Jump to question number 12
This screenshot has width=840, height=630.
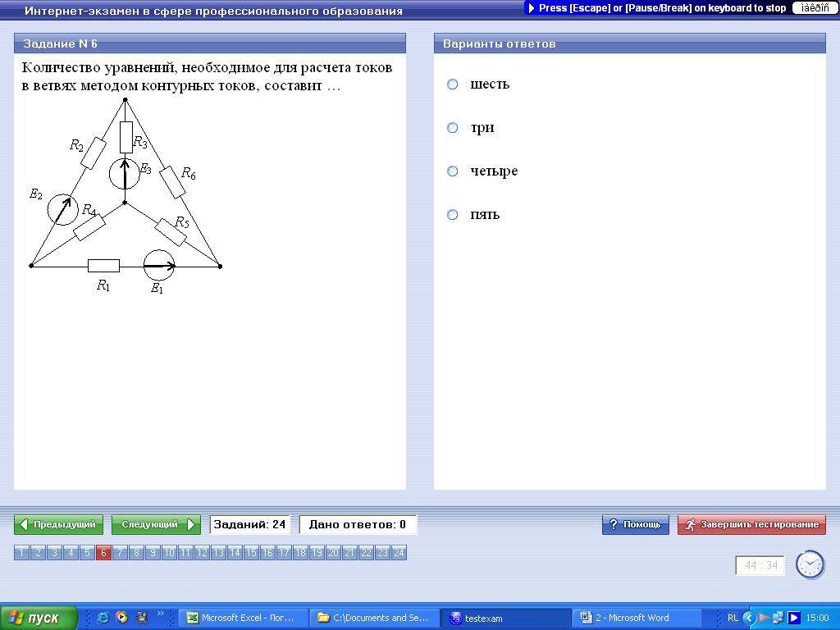coord(202,552)
